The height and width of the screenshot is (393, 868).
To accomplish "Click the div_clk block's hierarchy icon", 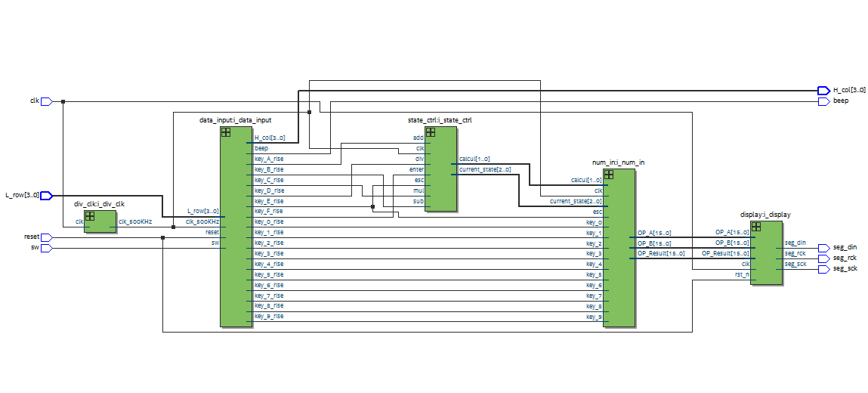I will click(90, 216).
